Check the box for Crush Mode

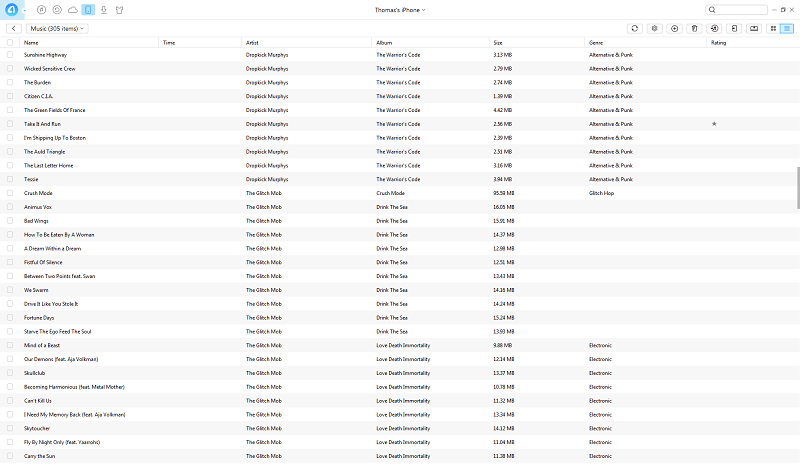(x=10, y=193)
